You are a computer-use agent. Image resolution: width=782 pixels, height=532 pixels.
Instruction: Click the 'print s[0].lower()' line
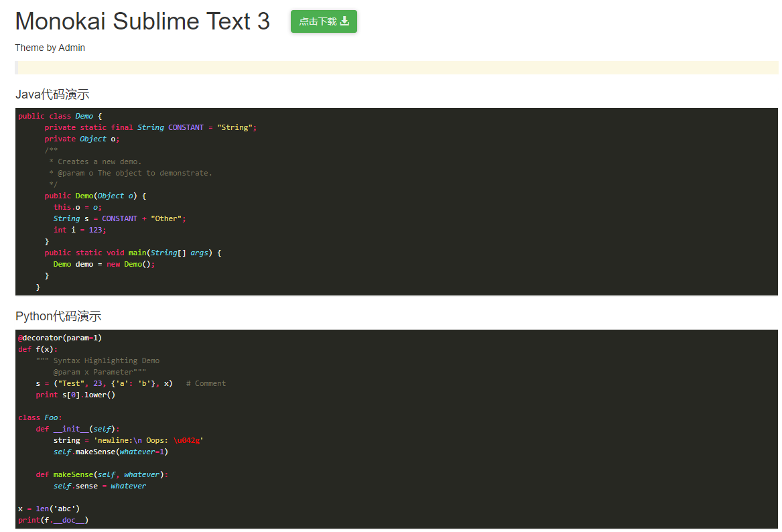point(76,395)
